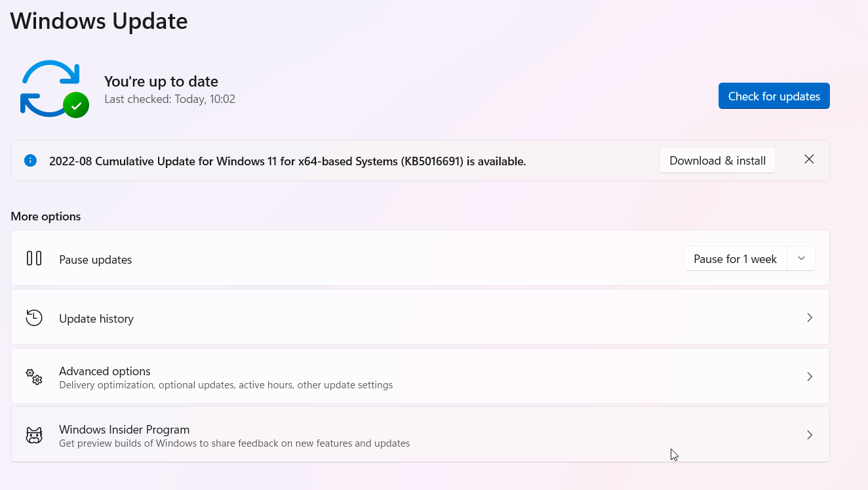
Task: Click the Check for updates button
Action: pyautogui.click(x=774, y=96)
